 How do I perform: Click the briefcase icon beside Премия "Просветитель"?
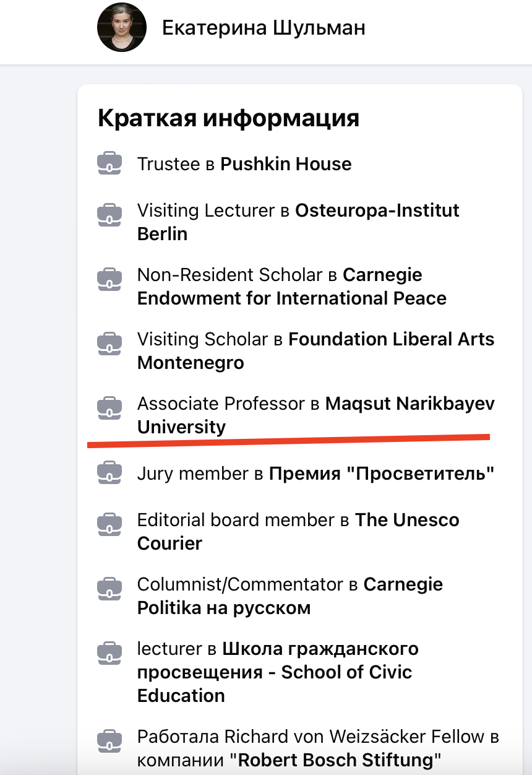[x=109, y=474]
